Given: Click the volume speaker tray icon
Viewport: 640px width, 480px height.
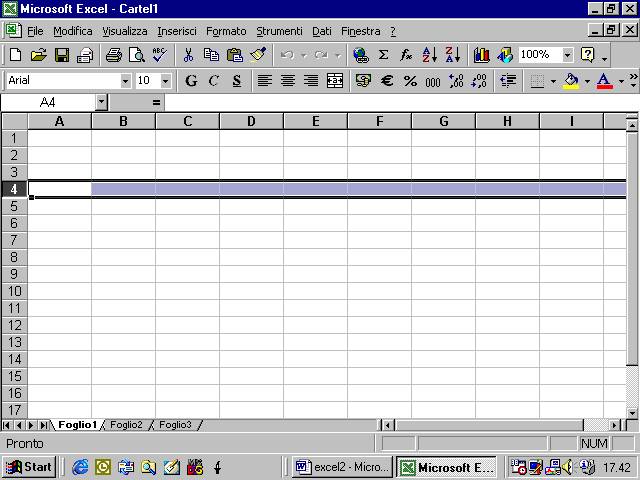Looking at the screenshot, I should click(x=567, y=467).
